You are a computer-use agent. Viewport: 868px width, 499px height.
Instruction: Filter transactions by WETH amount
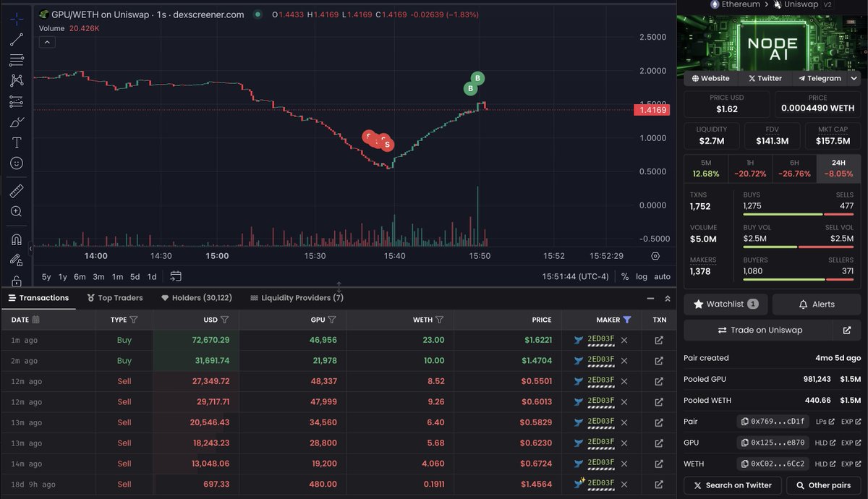click(x=439, y=320)
